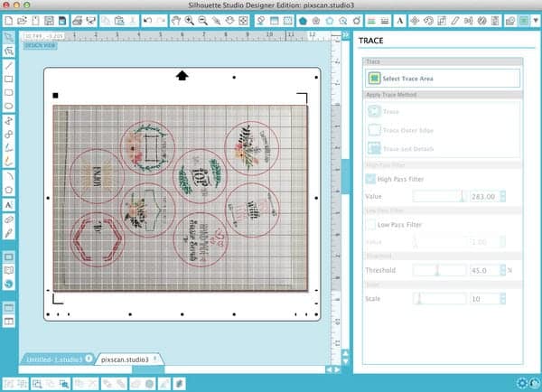This screenshot has width=542, height=392.
Task: Choose the Select arrow tool in the left toolbar
Action: pyautogui.click(x=9, y=37)
